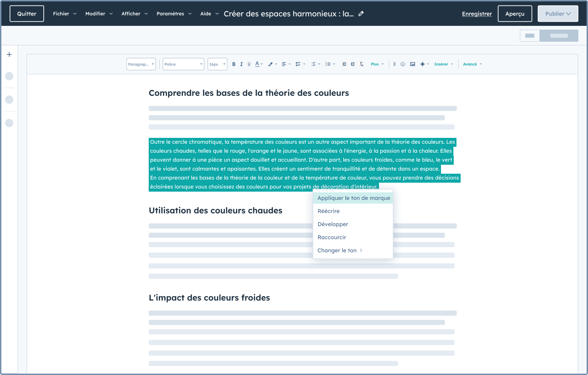Insert an emoji using the smiley icon
This screenshot has width=588, height=375.
[x=403, y=64]
